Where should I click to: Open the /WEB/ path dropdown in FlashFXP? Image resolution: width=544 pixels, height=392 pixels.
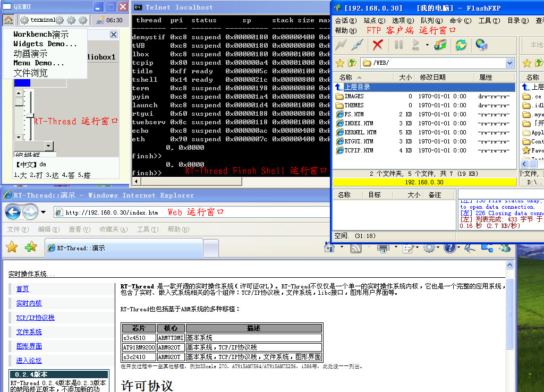point(509,63)
